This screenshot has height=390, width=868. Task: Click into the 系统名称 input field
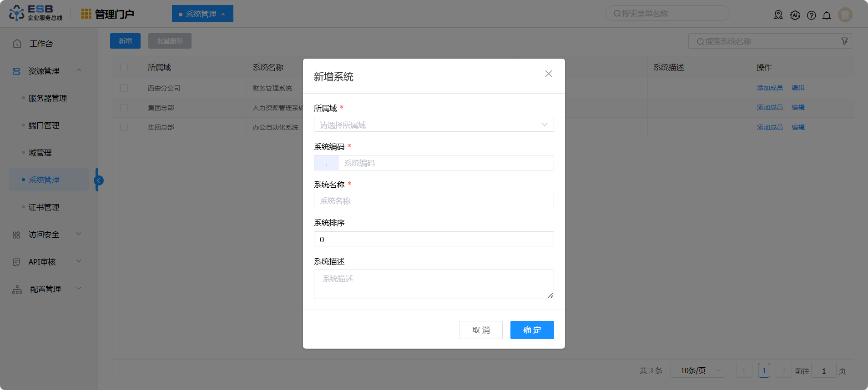434,201
